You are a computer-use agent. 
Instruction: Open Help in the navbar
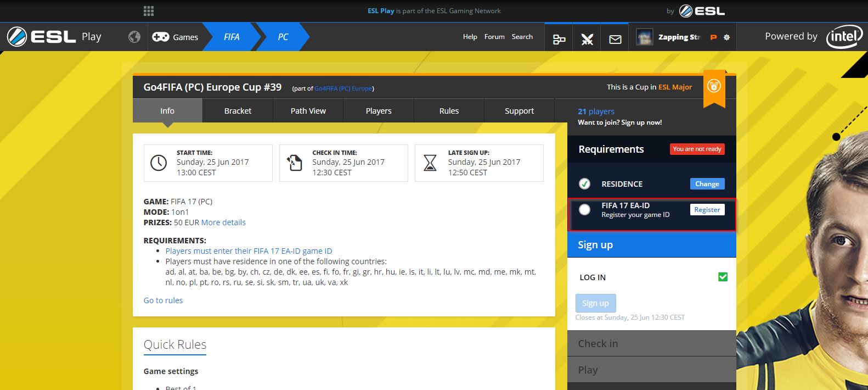(x=470, y=37)
